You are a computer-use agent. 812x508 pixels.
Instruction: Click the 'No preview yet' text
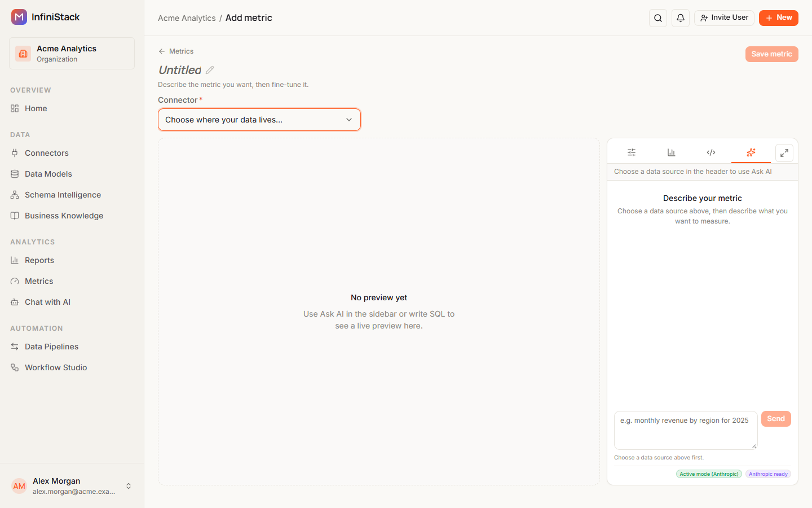tap(379, 297)
